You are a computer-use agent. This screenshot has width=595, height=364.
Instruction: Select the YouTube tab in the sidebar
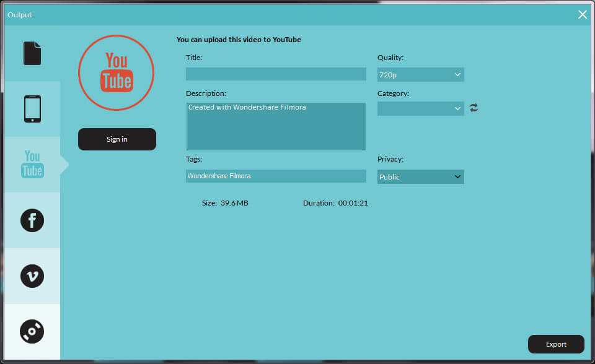(32, 164)
